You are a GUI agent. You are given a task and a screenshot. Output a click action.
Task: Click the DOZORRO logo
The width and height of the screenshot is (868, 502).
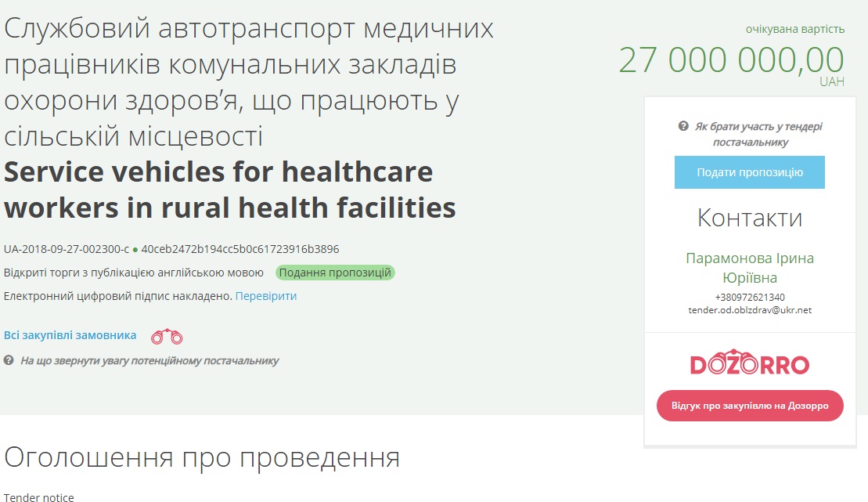pyautogui.click(x=750, y=363)
